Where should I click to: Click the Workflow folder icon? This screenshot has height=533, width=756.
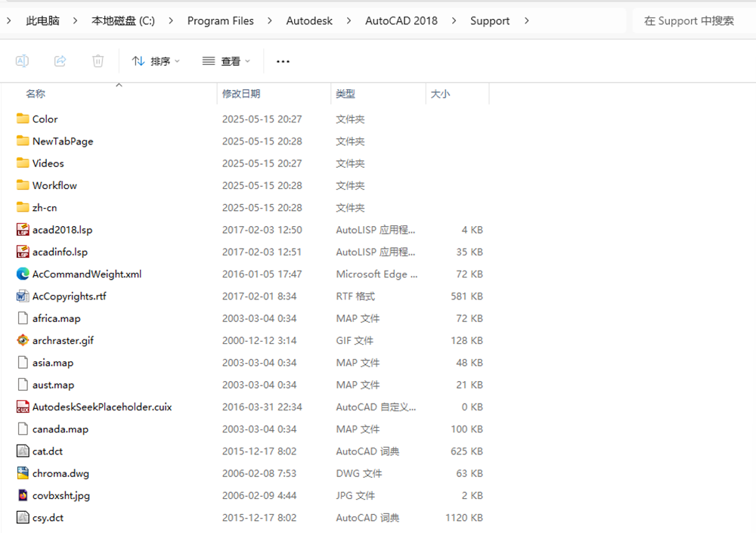[x=23, y=185]
